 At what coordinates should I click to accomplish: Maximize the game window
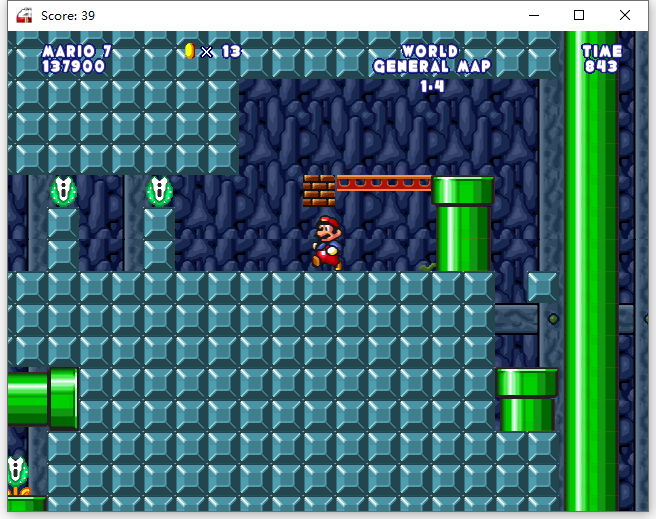tap(579, 15)
